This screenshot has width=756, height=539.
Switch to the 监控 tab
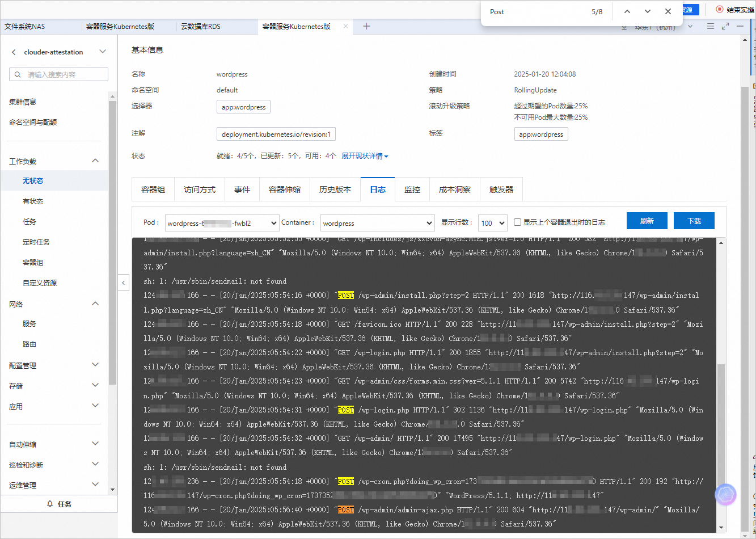click(412, 190)
